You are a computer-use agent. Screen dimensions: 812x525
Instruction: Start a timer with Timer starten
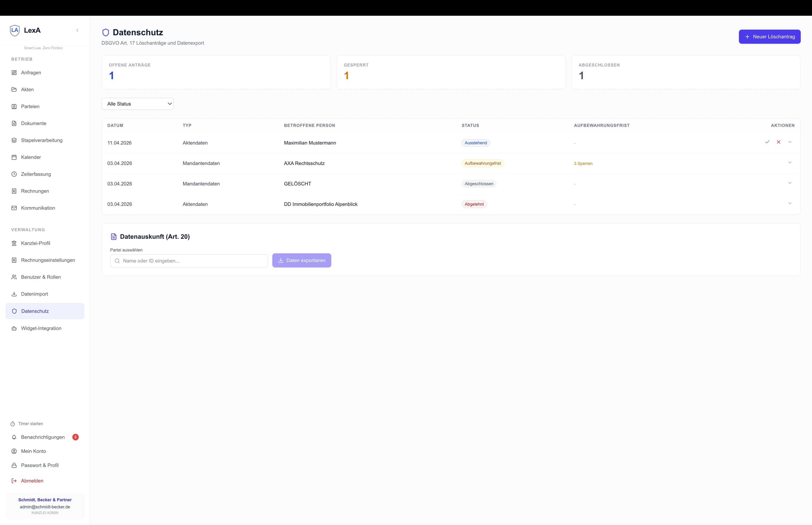27,423
